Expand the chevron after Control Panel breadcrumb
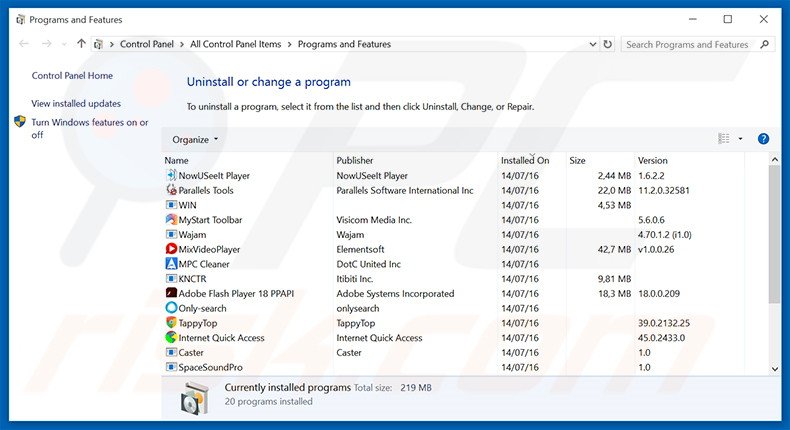The image size is (790, 430). pyautogui.click(x=181, y=44)
